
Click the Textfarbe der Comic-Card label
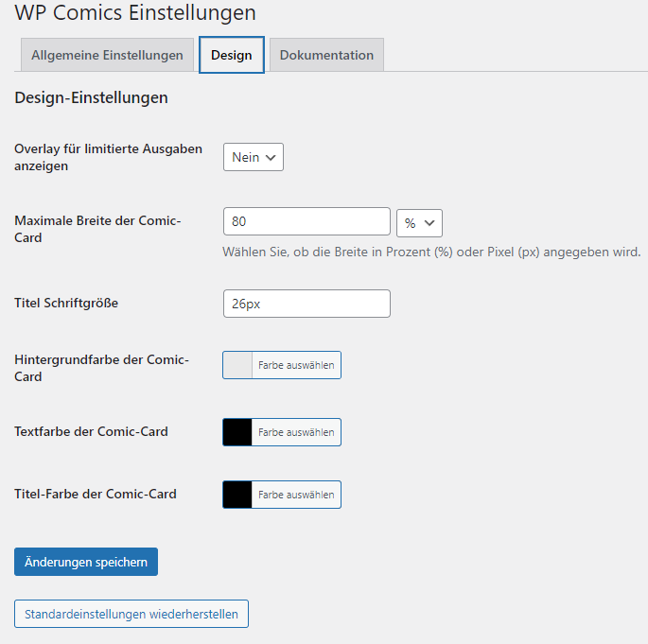pos(92,431)
